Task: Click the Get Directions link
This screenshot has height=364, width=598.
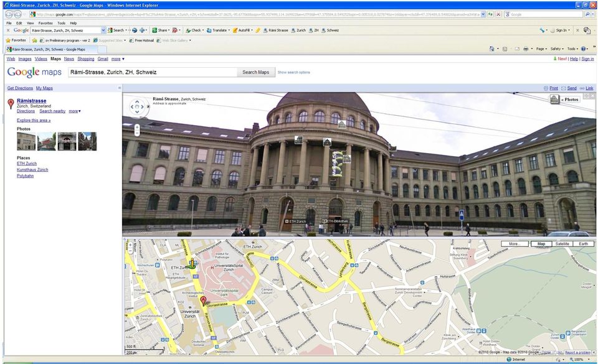Action: coord(20,88)
